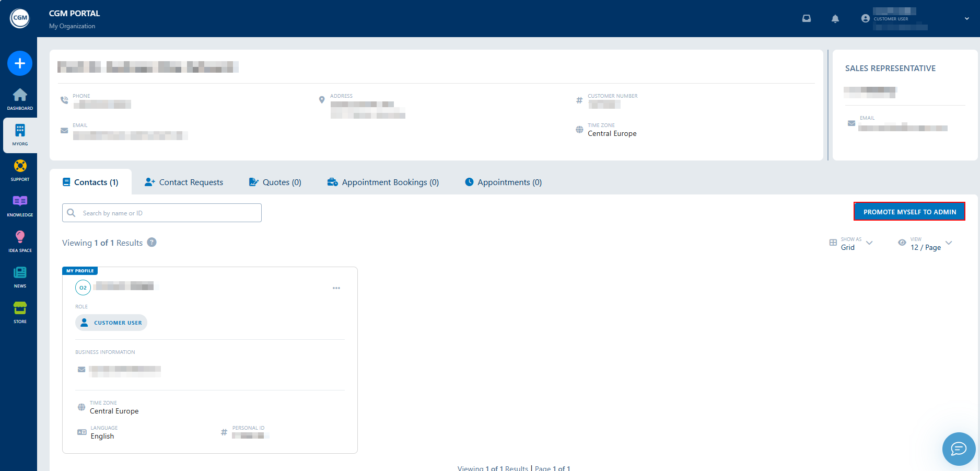Open the Idea Space section
980x471 pixels.
click(19, 240)
